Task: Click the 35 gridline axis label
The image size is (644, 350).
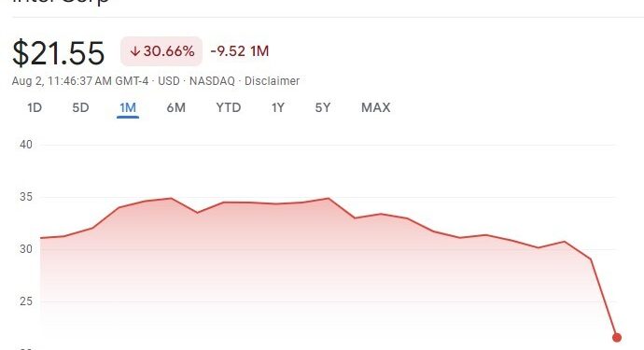Action: click(26, 197)
